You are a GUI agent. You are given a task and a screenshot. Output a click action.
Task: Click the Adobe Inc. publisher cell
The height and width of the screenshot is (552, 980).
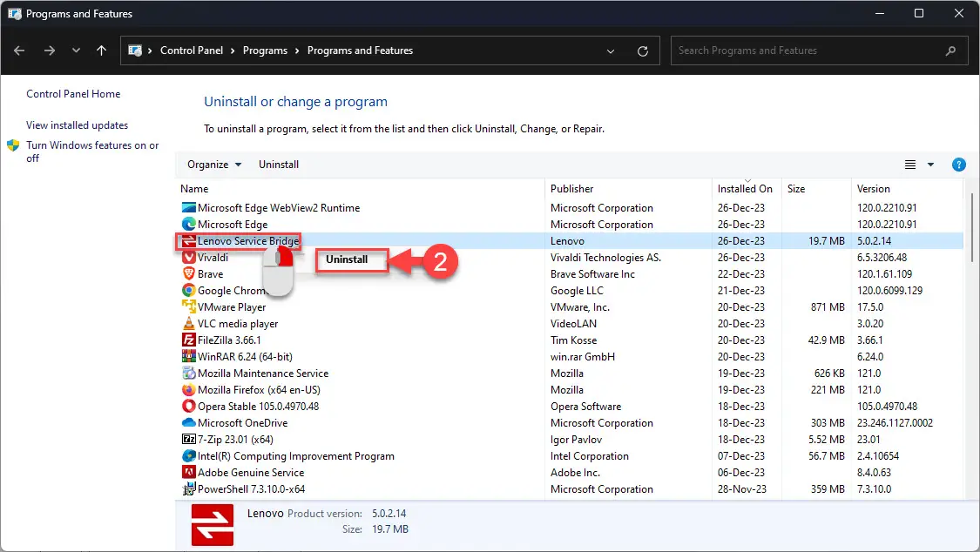pyautogui.click(x=575, y=472)
